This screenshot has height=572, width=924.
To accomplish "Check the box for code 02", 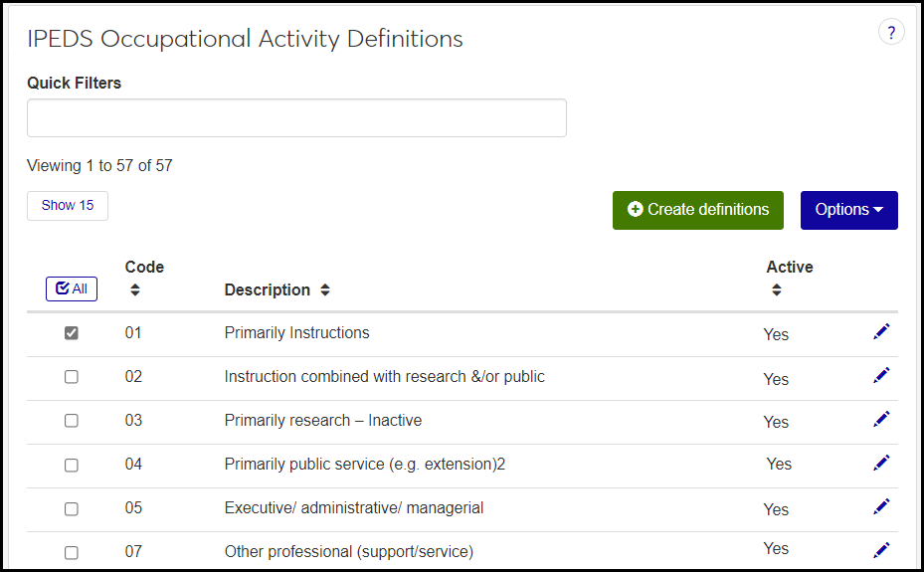I will [72, 377].
